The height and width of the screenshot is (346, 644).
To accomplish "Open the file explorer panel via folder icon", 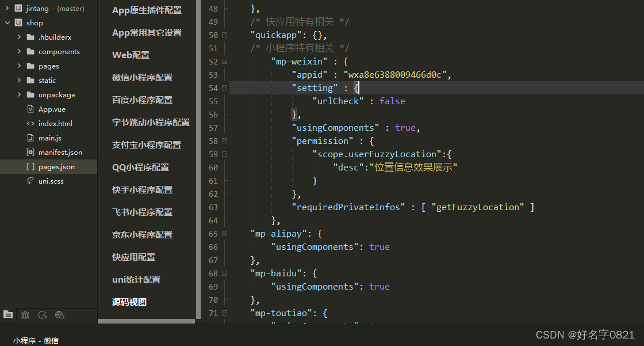I will click(8, 315).
